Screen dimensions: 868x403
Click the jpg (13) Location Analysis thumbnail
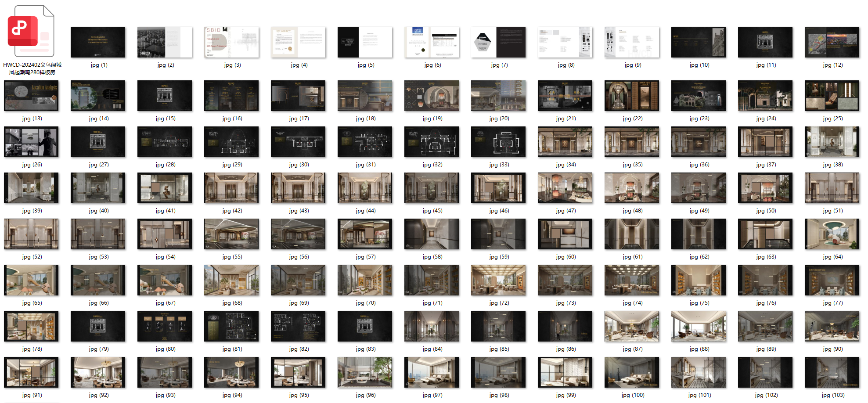tap(31, 96)
